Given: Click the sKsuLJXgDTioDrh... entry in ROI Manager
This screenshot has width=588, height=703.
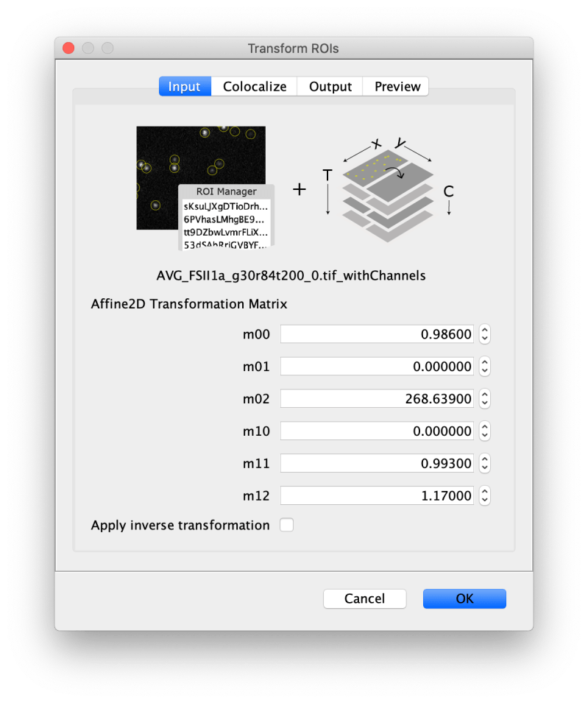Looking at the screenshot, I should (x=226, y=206).
